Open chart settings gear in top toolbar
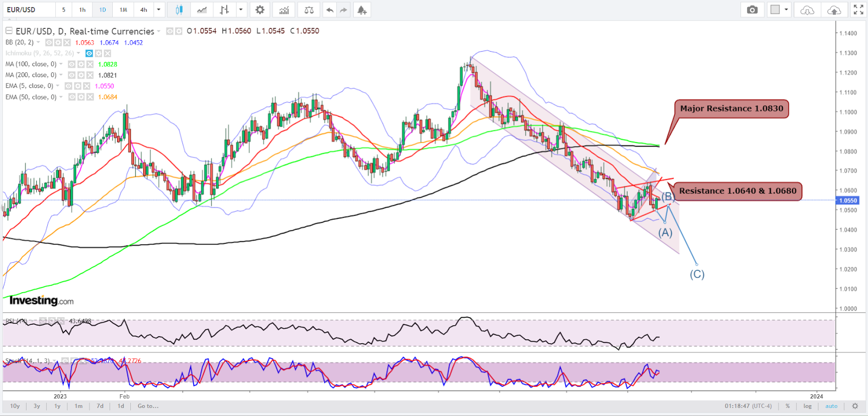The image size is (868, 416). click(260, 10)
